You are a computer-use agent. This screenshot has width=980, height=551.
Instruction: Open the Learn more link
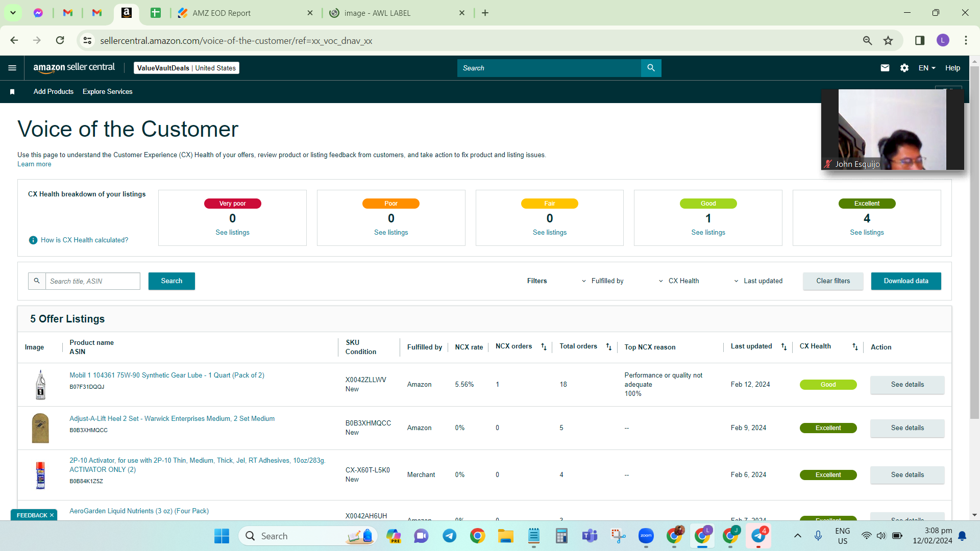(x=34, y=164)
